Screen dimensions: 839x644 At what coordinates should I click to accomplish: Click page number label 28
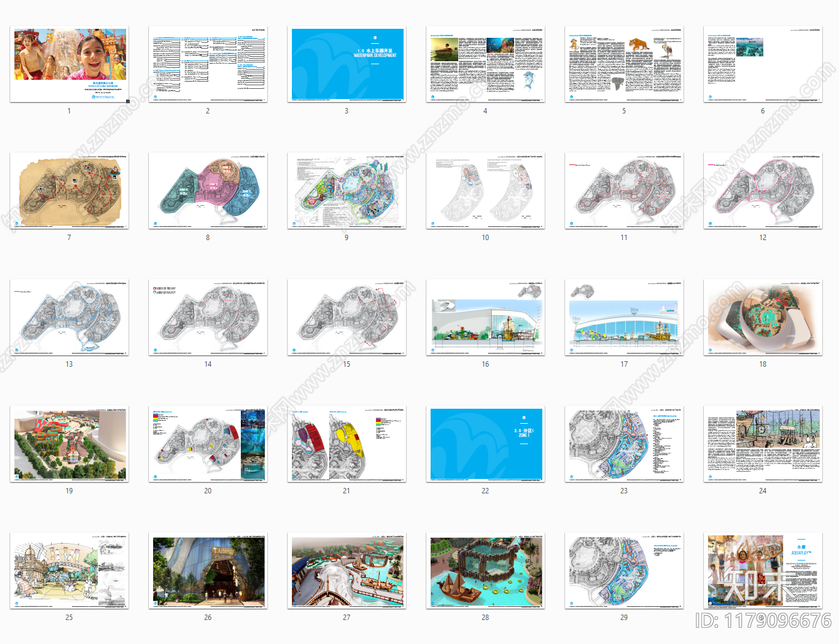485,618
